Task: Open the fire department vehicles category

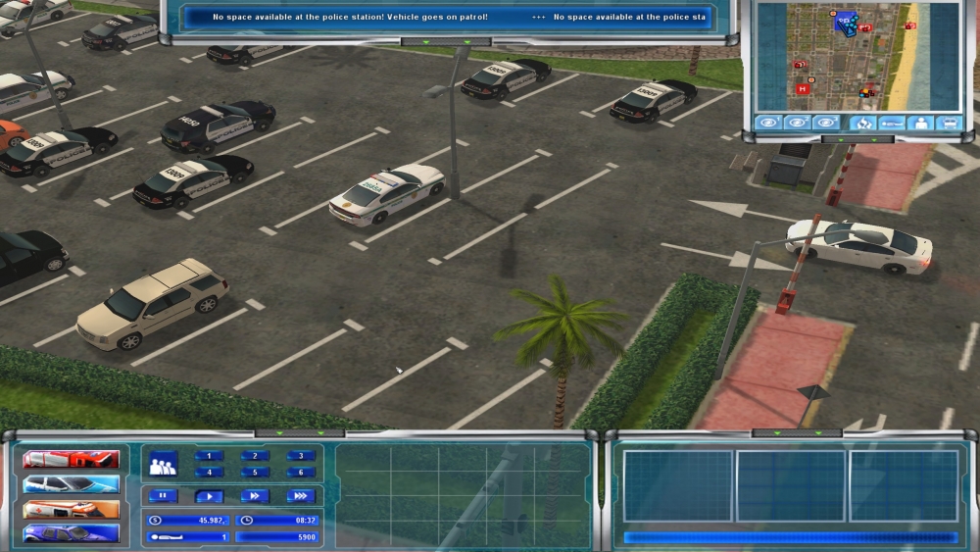Action: click(x=71, y=460)
